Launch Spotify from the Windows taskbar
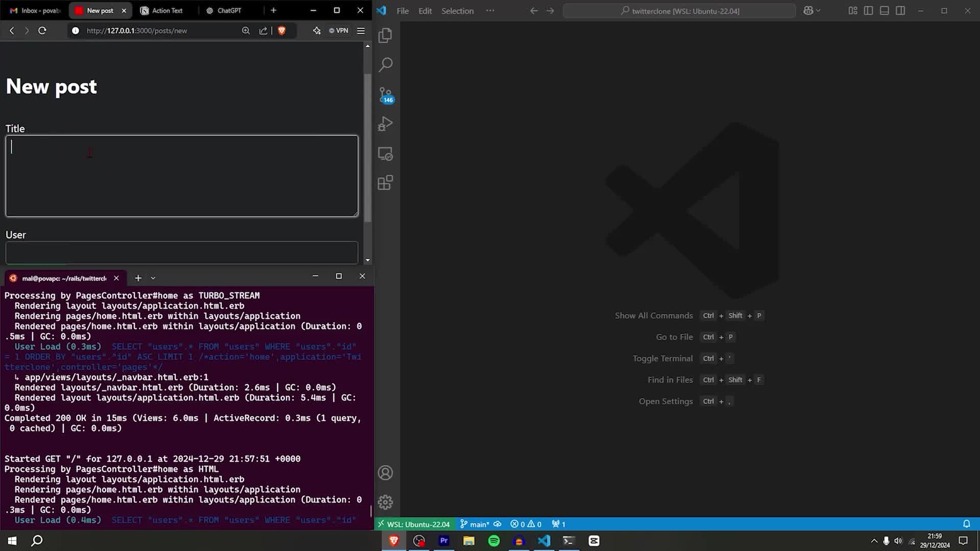The width and height of the screenshot is (980, 551). point(494,540)
